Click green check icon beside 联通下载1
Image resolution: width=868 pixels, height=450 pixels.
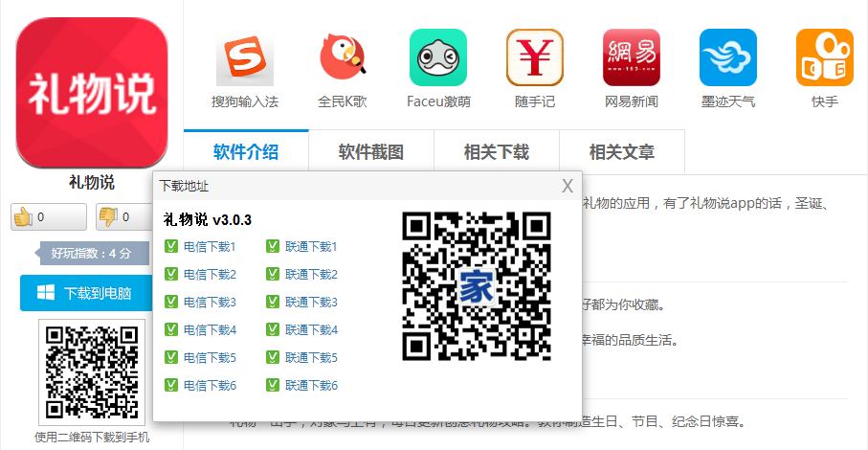click(x=273, y=246)
